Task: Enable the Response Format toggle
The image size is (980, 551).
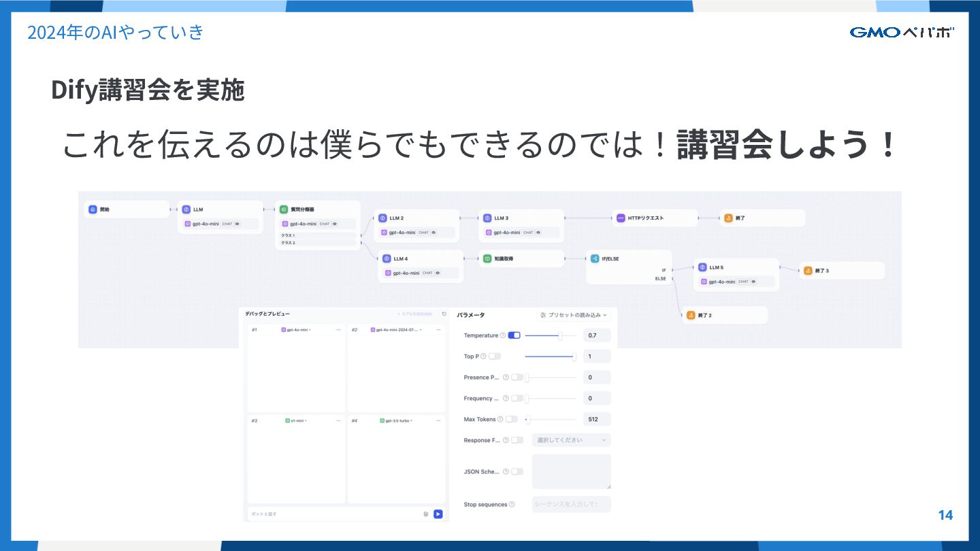Action: point(517,441)
